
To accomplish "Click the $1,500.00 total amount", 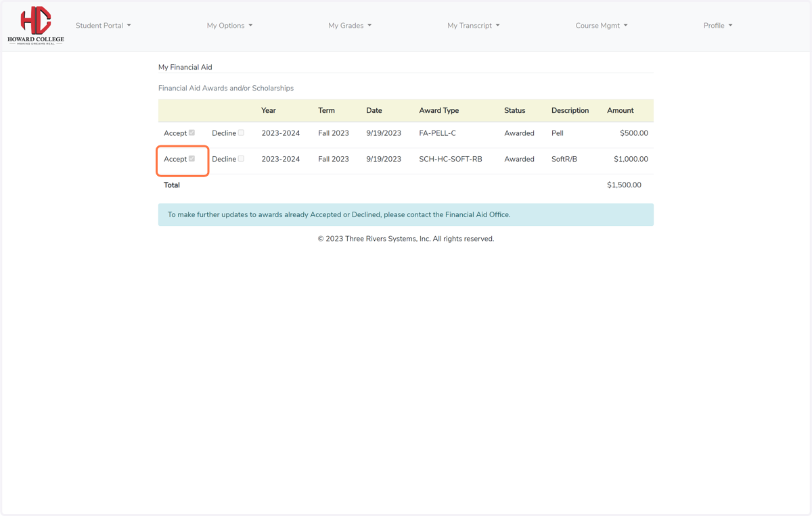I will click(624, 185).
